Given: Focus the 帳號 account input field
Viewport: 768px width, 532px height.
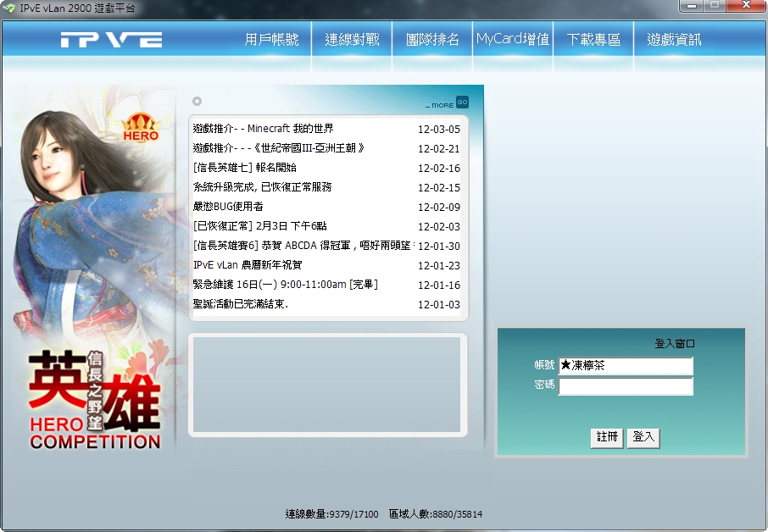Looking at the screenshot, I should [626, 366].
